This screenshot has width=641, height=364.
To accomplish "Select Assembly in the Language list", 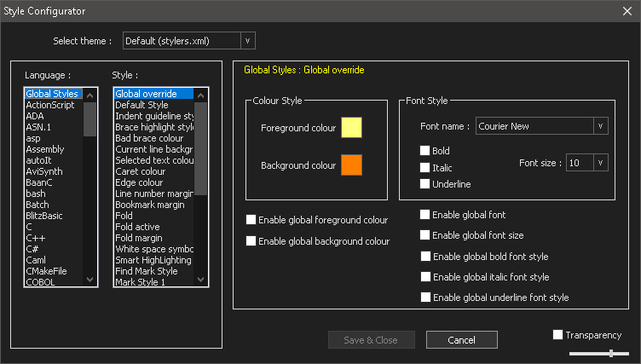I will click(x=54, y=149).
